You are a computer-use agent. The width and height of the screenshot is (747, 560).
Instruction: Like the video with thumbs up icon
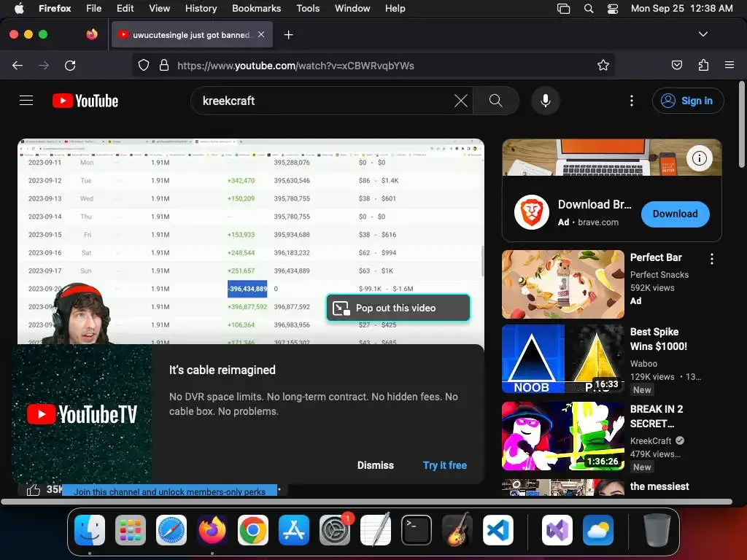[x=34, y=490]
